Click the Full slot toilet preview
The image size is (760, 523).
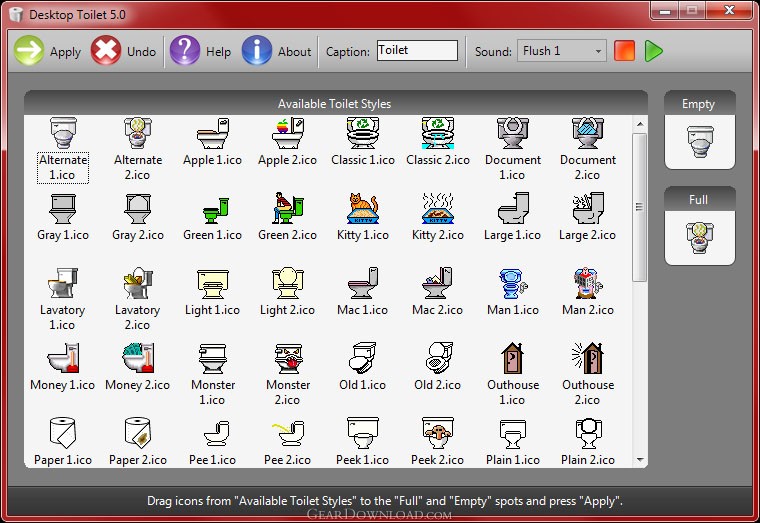[x=700, y=238]
